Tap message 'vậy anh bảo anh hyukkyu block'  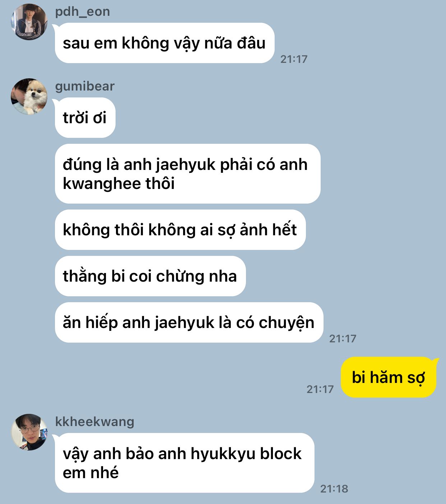click(185, 463)
